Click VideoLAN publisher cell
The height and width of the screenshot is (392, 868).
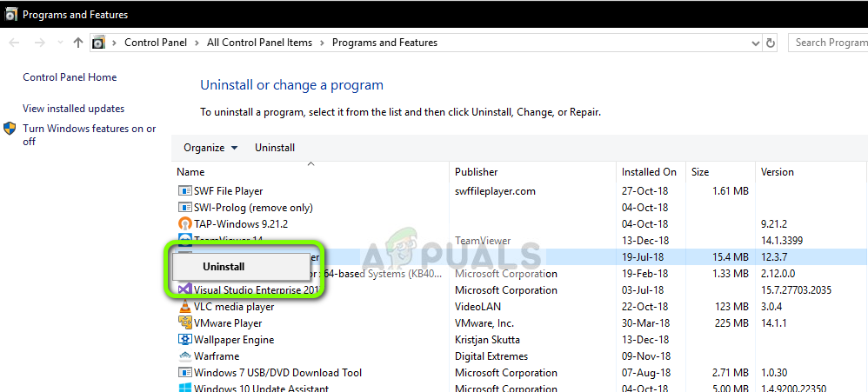tap(477, 306)
